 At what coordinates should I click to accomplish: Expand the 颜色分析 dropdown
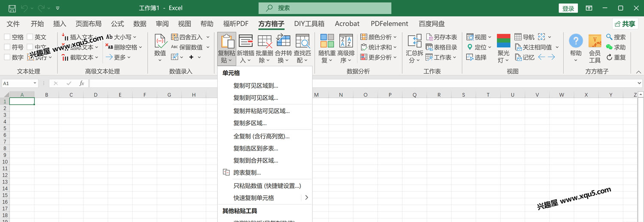coord(395,37)
